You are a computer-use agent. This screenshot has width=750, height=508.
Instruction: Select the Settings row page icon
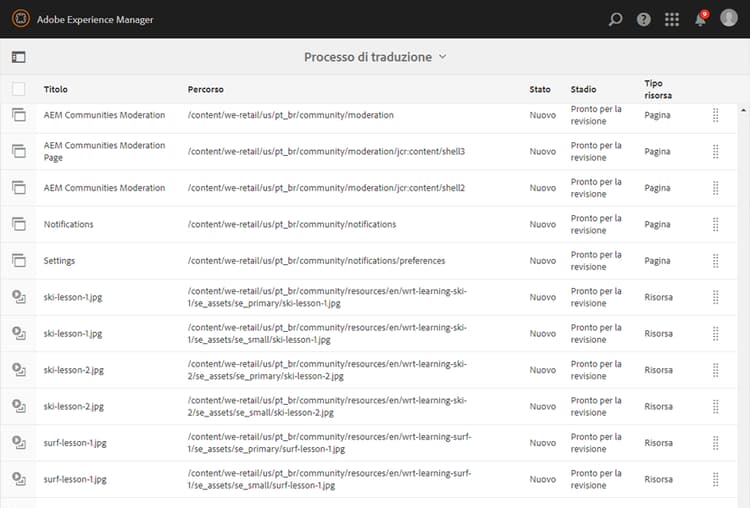point(18,261)
